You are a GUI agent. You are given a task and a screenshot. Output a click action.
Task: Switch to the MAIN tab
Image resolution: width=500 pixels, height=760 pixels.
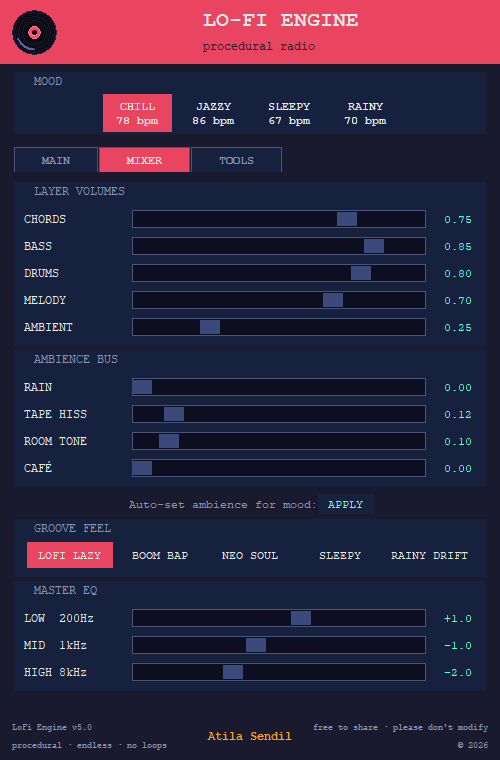tap(56, 160)
